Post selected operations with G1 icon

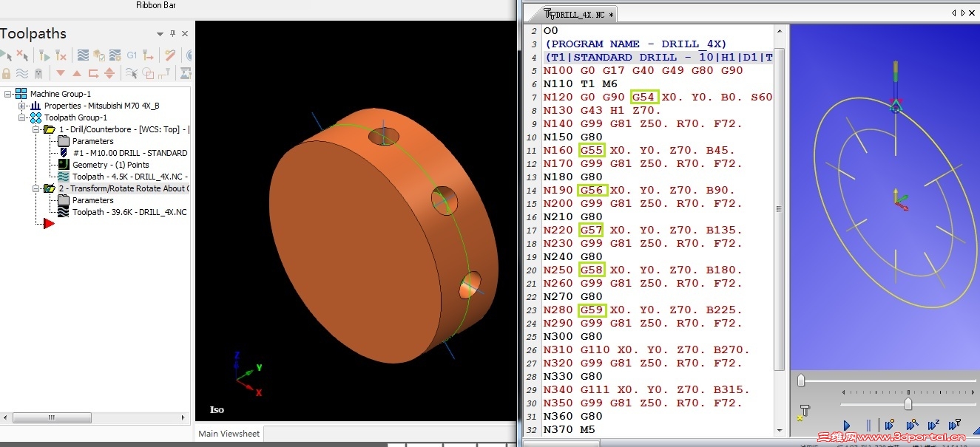coord(132,55)
